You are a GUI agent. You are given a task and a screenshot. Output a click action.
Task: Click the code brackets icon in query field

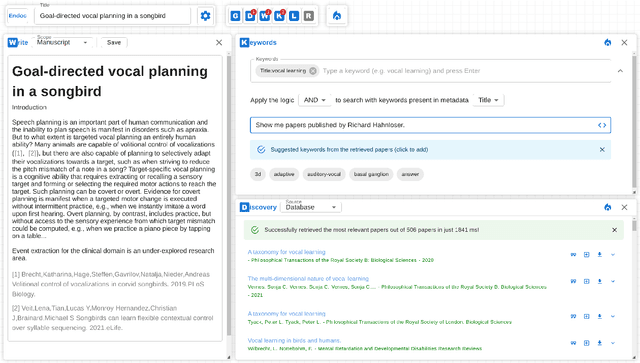[x=602, y=125]
